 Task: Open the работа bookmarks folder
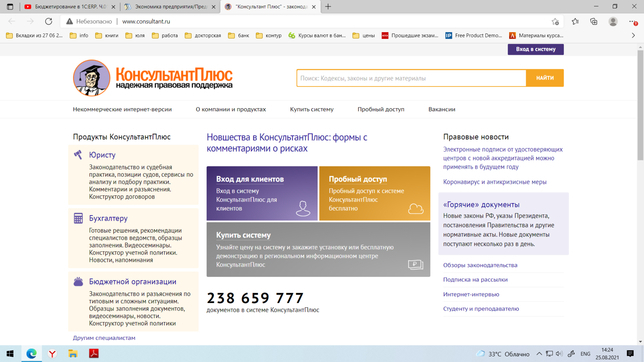(x=165, y=35)
